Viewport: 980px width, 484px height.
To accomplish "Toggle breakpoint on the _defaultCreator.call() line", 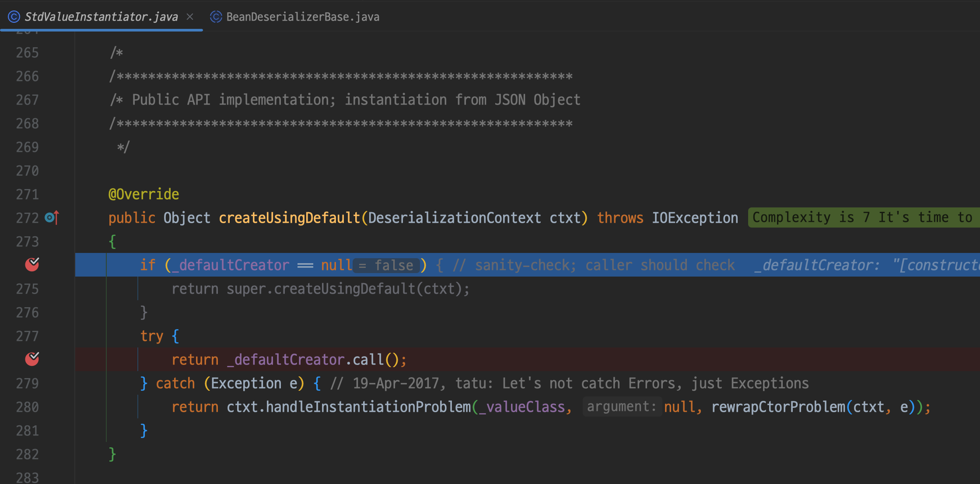I will (x=32, y=359).
